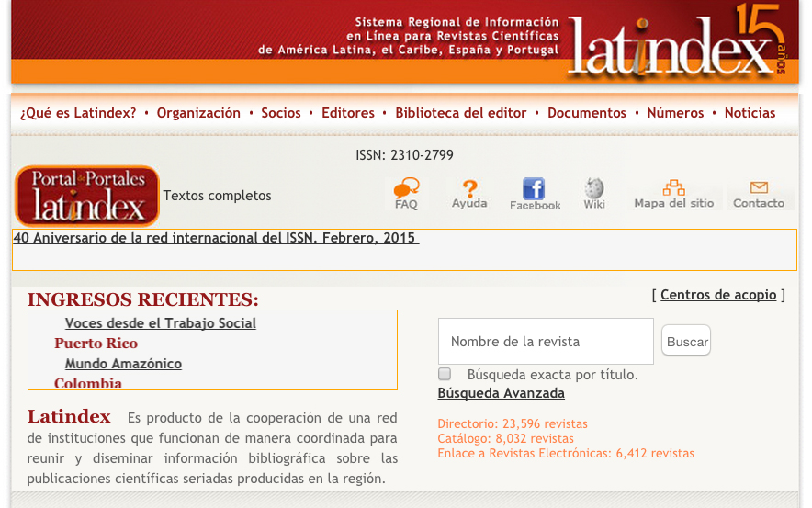The height and width of the screenshot is (508, 812).
Task: Open the 40 Aniversario ISSN news link
Action: point(216,238)
